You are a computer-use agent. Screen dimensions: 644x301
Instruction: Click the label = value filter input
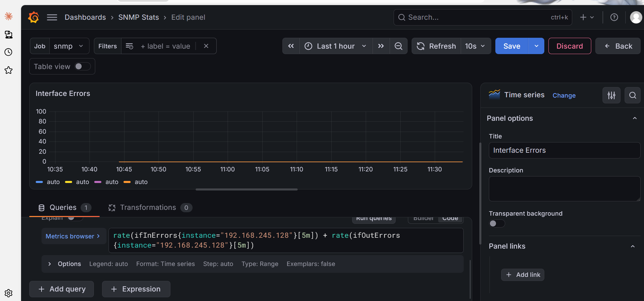(x=166, y=46)
